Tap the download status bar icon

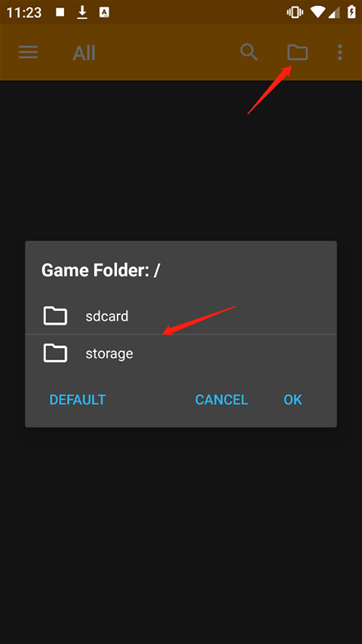[x=82, y=12]
